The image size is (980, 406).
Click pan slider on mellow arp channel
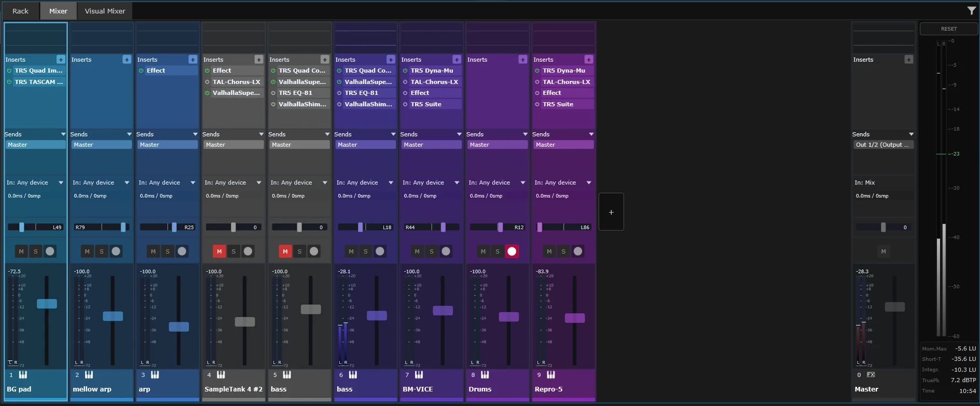click(102, 227)
